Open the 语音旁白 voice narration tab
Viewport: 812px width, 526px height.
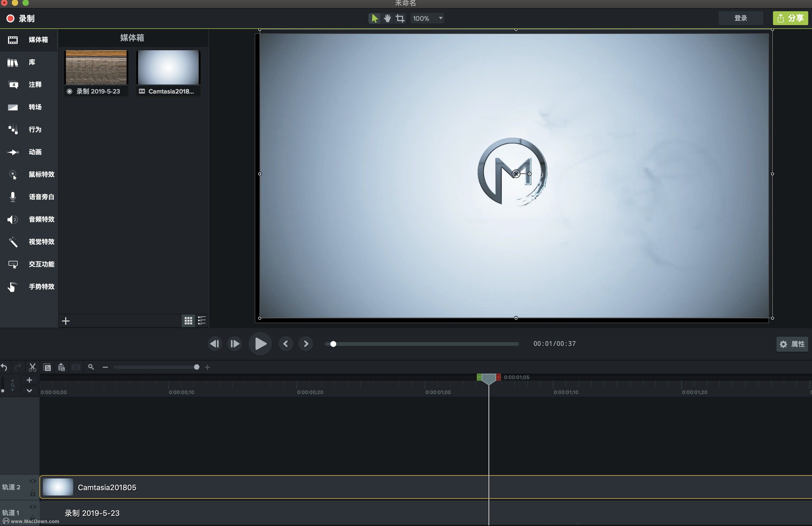(29, 197)
